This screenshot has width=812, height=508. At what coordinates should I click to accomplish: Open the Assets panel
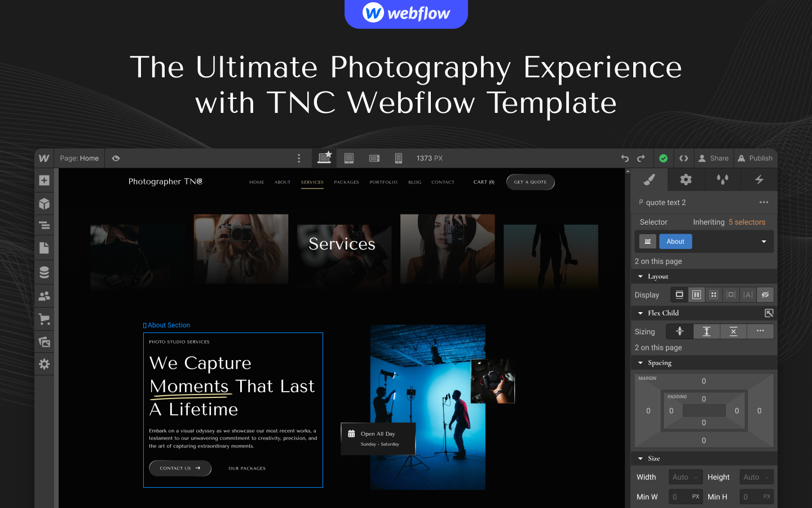pyautogui.click(x=44, y=341)
